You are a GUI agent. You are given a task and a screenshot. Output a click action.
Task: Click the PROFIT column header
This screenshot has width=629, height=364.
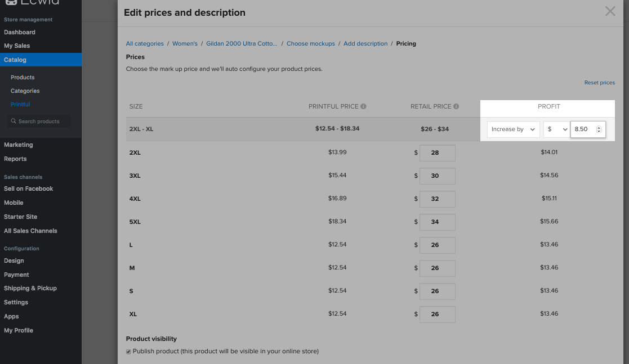549,106
